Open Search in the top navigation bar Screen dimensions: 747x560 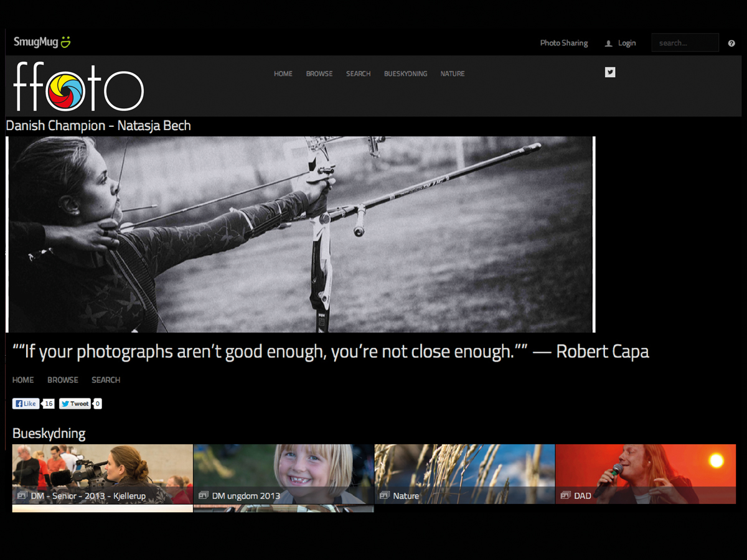click(x=358, y=73)
